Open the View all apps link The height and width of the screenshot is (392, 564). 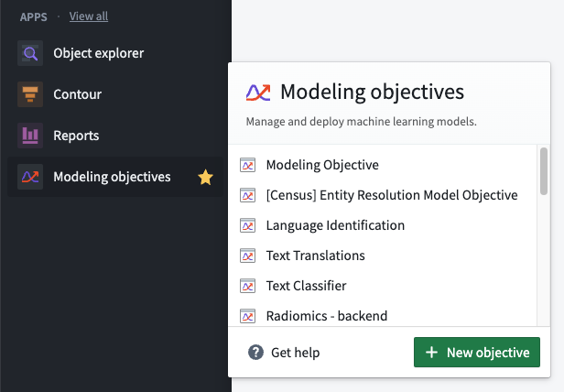point(89,16)
